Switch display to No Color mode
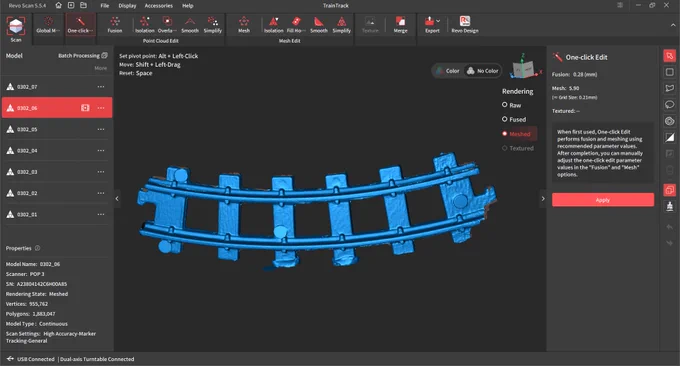Screen dimensions: 680x366 click(x=482, y=71)
